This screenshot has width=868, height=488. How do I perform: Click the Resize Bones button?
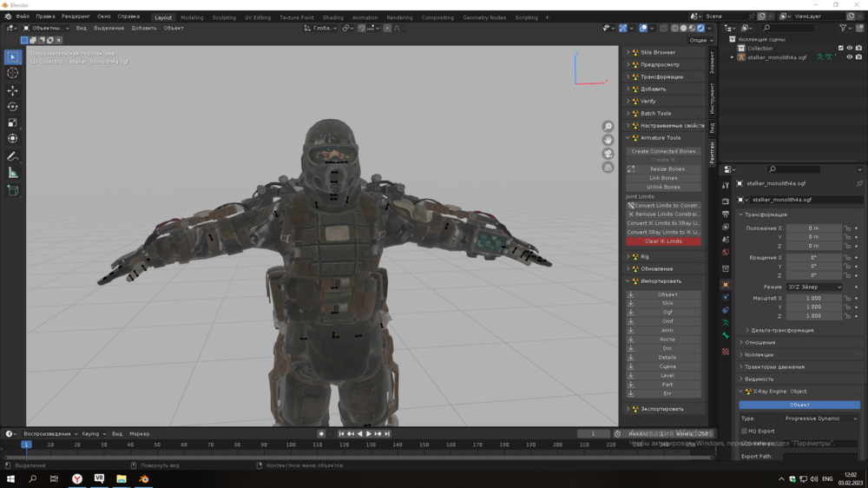point(667,169)
